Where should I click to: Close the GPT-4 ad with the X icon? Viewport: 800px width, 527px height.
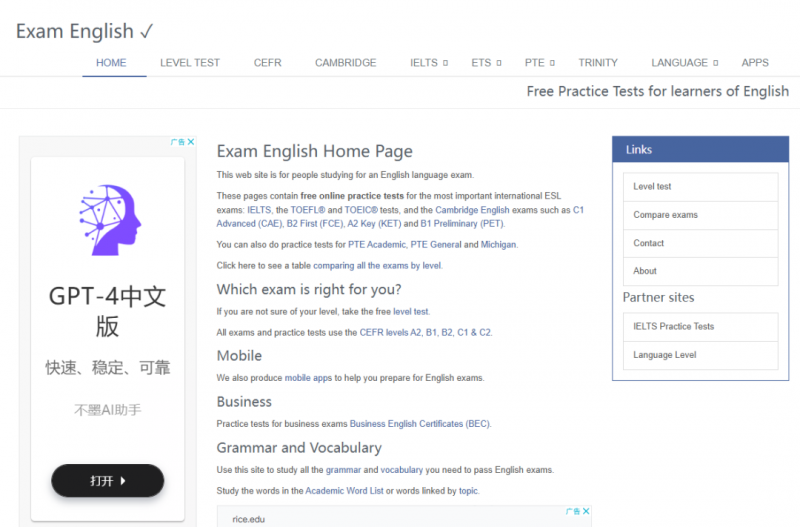(x=191, y=142)
